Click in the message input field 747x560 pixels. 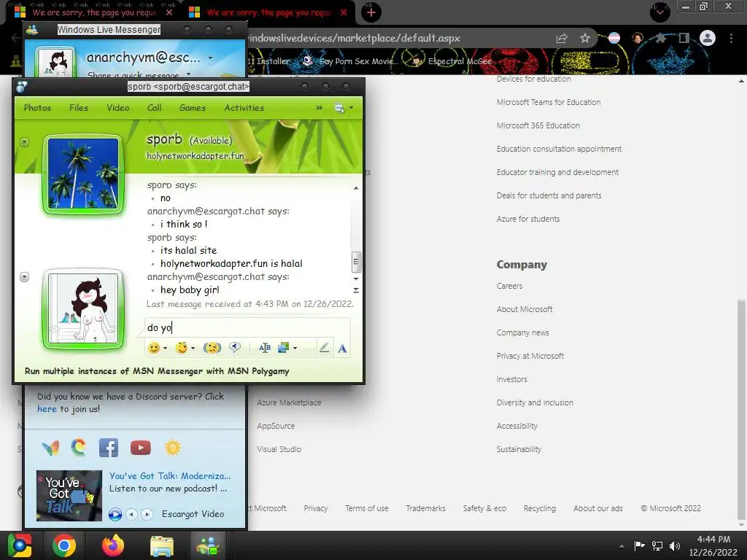point(247,327)
